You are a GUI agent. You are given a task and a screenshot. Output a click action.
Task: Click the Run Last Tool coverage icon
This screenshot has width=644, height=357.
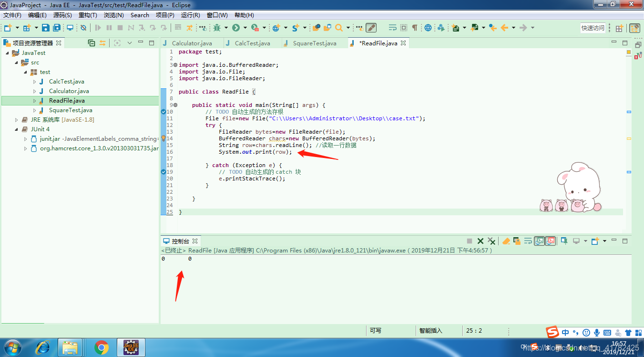[255, 28]
